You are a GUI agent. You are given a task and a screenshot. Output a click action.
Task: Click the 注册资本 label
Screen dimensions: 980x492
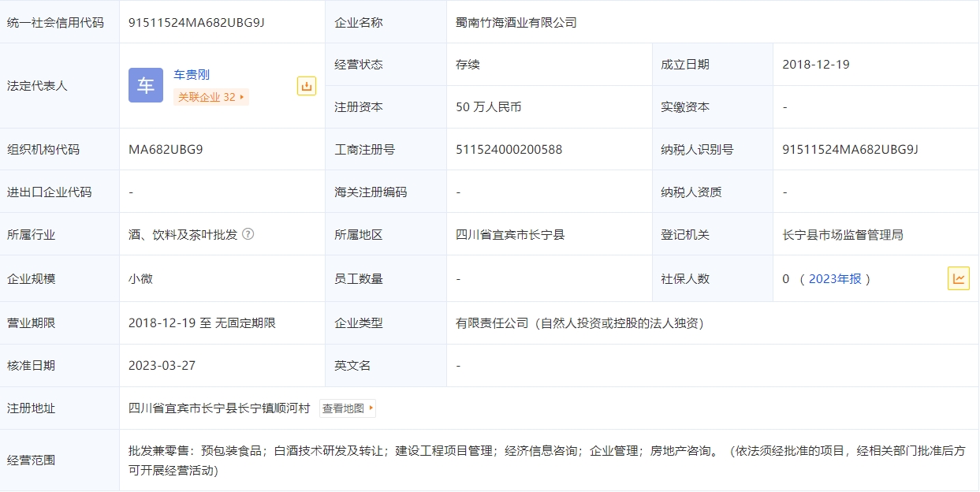[x=359, y=107]
